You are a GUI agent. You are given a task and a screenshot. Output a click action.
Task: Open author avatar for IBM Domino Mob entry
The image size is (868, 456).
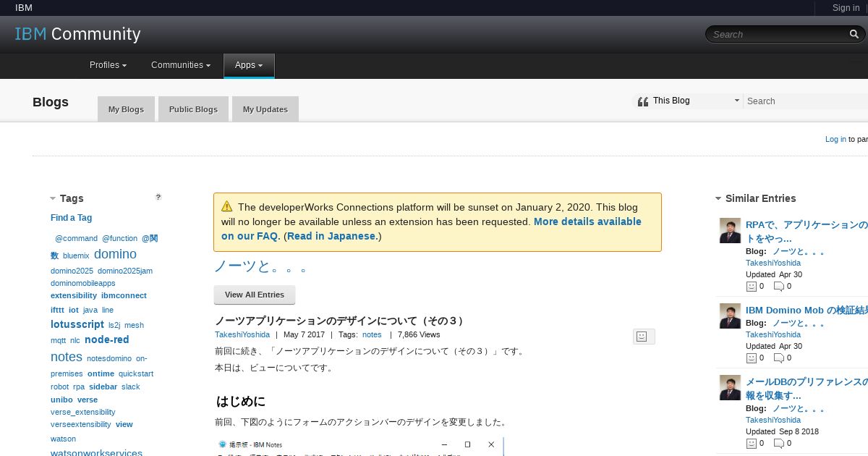(x=730, y=316)
